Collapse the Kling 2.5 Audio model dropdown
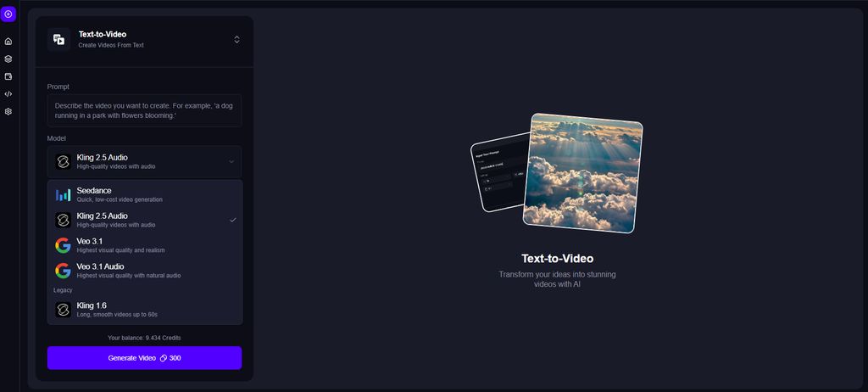Image resolution: width=868 pixels, height=392 pixels. [144, 161]
